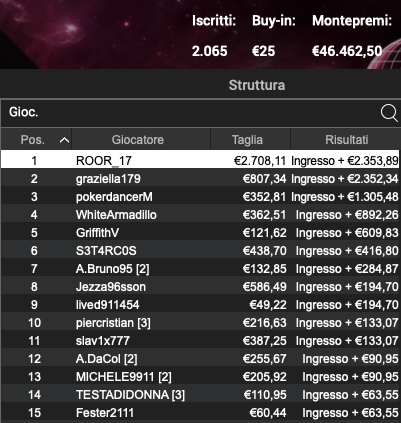Select player graziella179
Image resolution: width=401 pixels, height=423 pixels.
(200, 179)
